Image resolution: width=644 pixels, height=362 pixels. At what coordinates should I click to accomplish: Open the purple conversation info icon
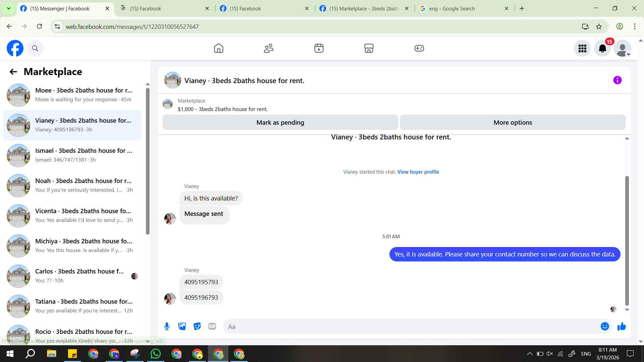pos(617,80)
